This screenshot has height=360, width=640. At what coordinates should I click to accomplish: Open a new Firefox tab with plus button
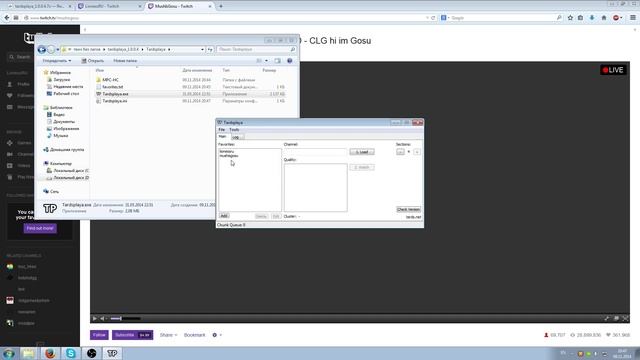[221, 6]
